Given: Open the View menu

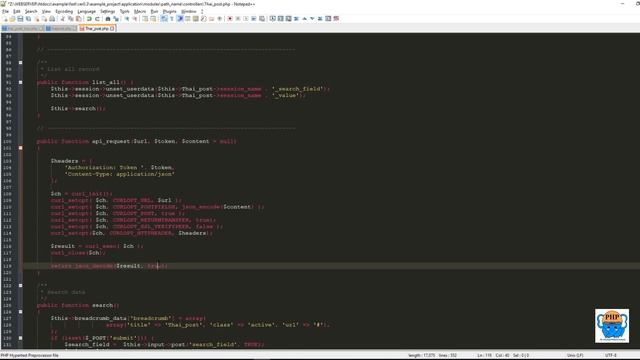Looking at the screenshot, I should pos(47,11).
